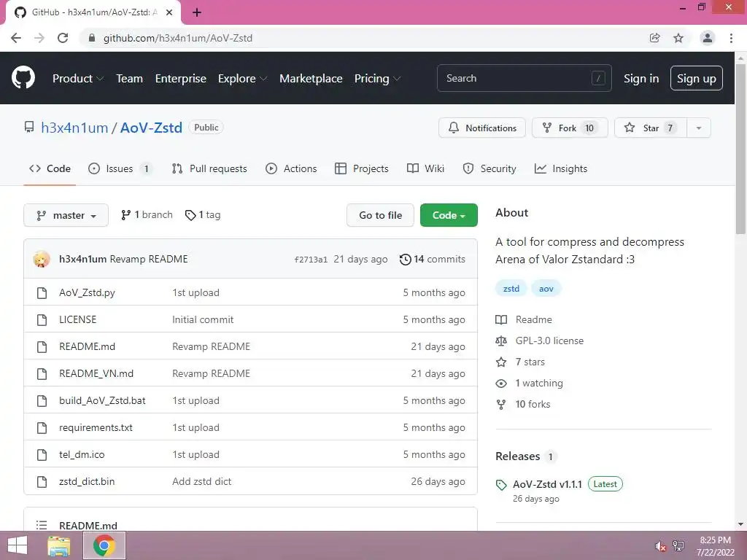
Task: Open the master branch selector
Action: 66,215
